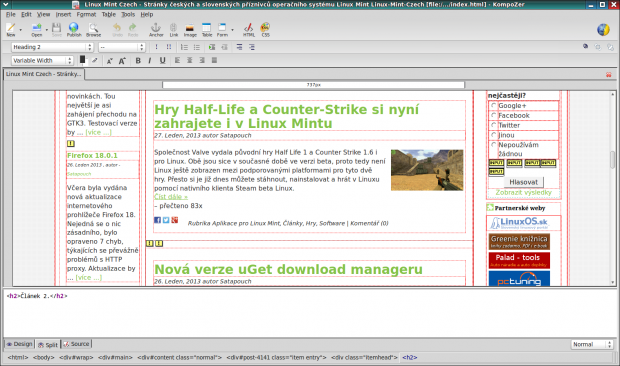Open the Edit menu

click(x=26, y=14)
